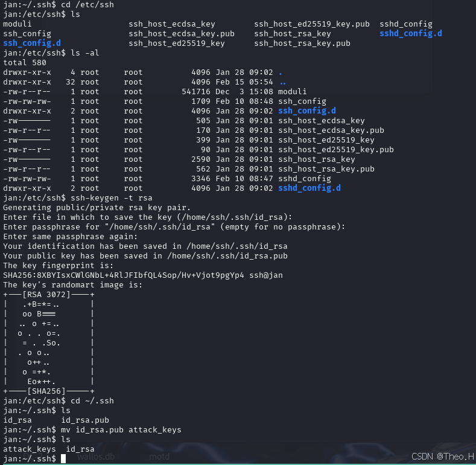Click blue 'ssh_config.d' in first ls listing
The image size is (476, 465).
pyautogui.click(x=32, y=43)
